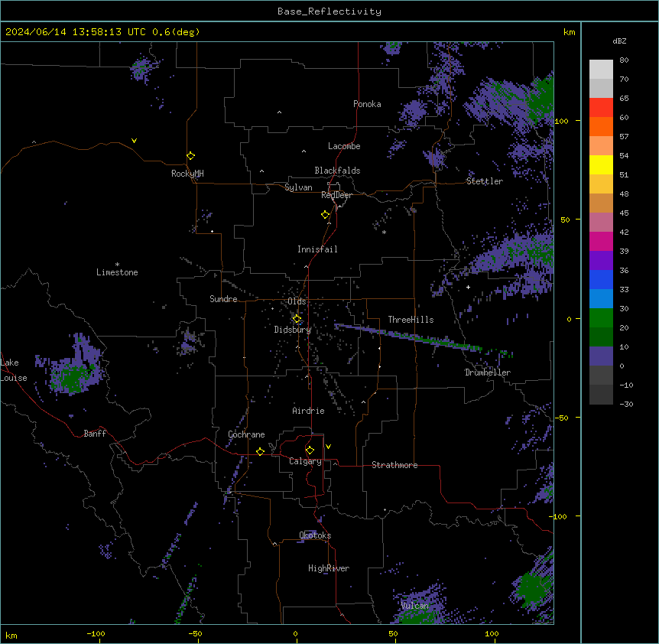The image size is (659, 644).
Task: Click the Vulcan label
Action: point(414,606)
